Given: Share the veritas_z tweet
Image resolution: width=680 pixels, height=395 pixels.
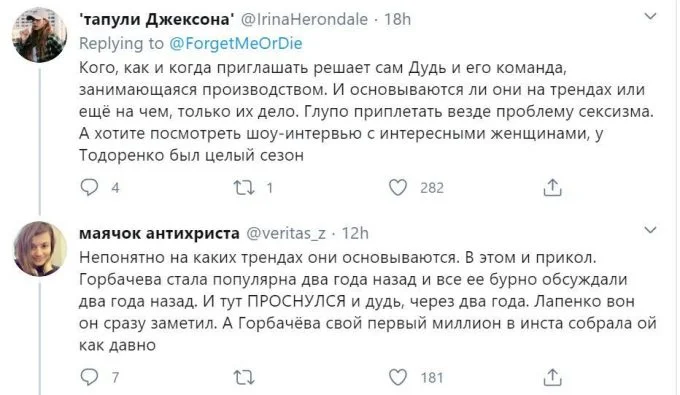Looking at the screenshot, I should click(x=552, y=377).
